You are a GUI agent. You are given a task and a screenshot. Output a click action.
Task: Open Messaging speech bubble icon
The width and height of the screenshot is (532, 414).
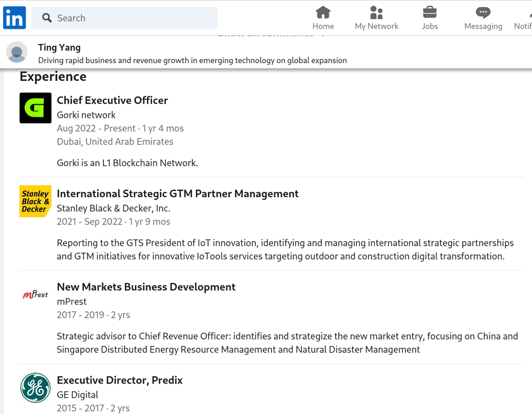(483, 12)
